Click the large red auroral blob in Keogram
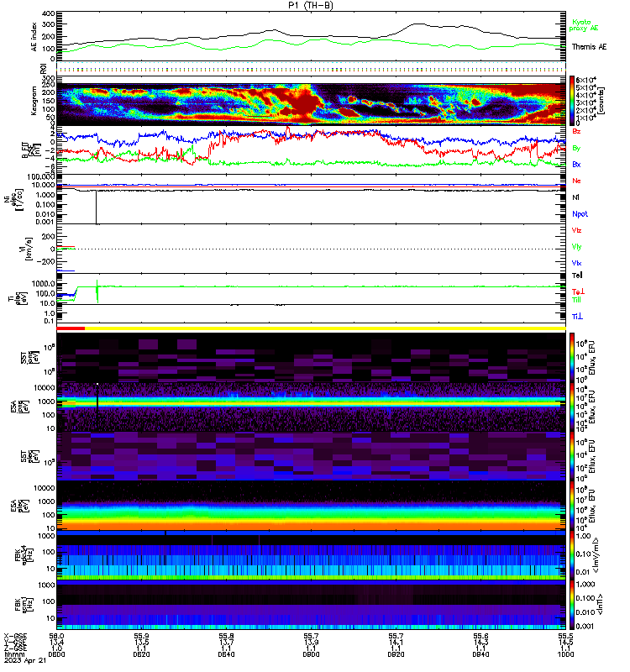This screenshot has height=672, width=630. coord(305,102)
